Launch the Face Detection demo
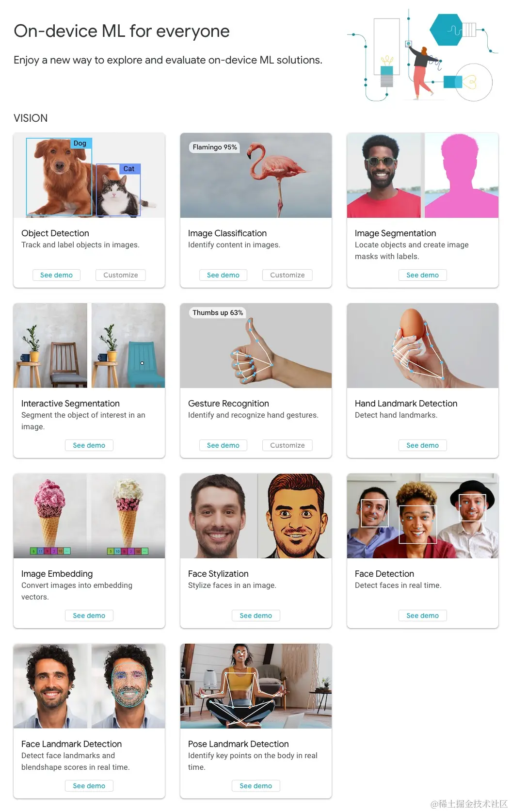The height and width of the screenshot is (812, 511). coord(423,616)
